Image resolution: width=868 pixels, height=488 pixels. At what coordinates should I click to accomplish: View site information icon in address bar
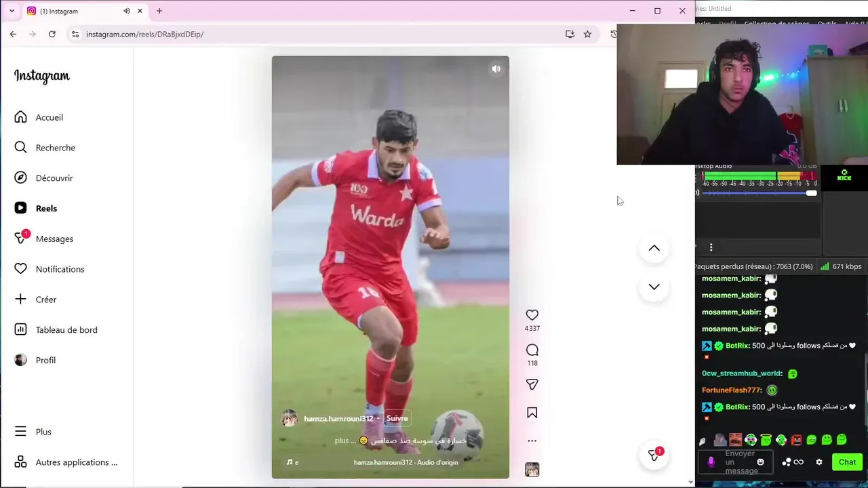(75, 34)
